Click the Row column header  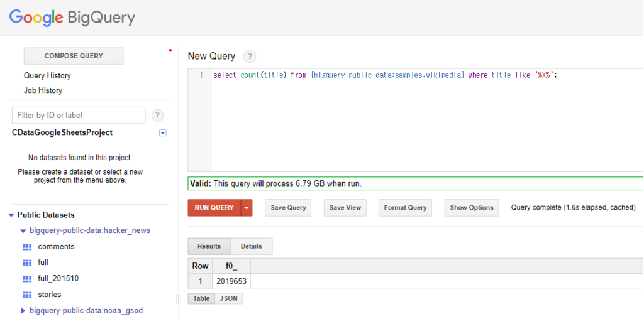(x=201, y=266)
